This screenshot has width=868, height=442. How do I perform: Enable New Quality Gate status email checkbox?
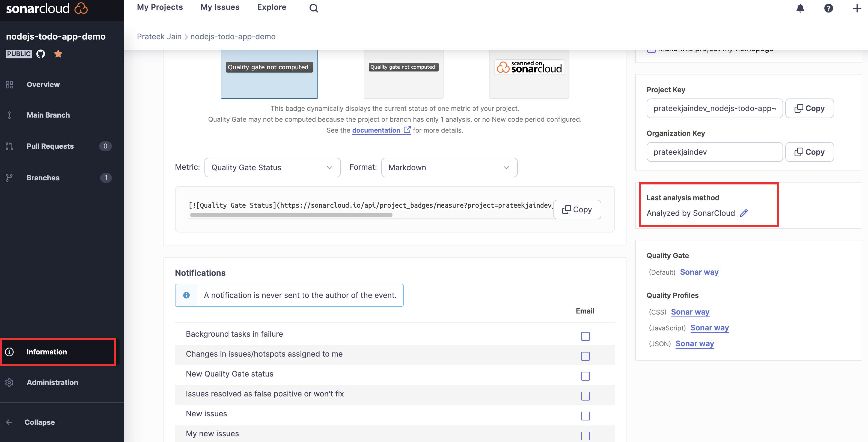[585, 376]
